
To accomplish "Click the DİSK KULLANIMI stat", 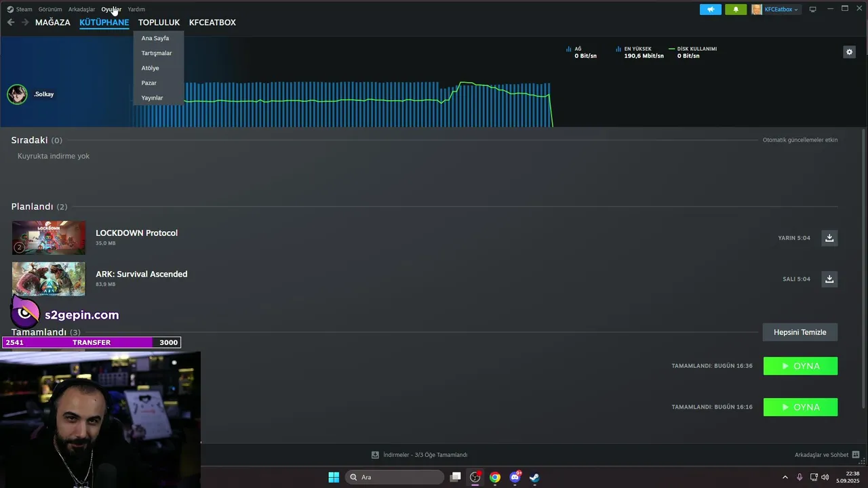I will (x=692, y=52).
